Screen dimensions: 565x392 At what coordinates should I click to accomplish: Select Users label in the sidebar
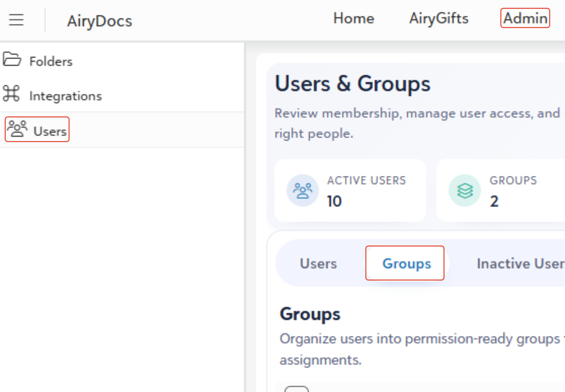(x=50, y=131)
